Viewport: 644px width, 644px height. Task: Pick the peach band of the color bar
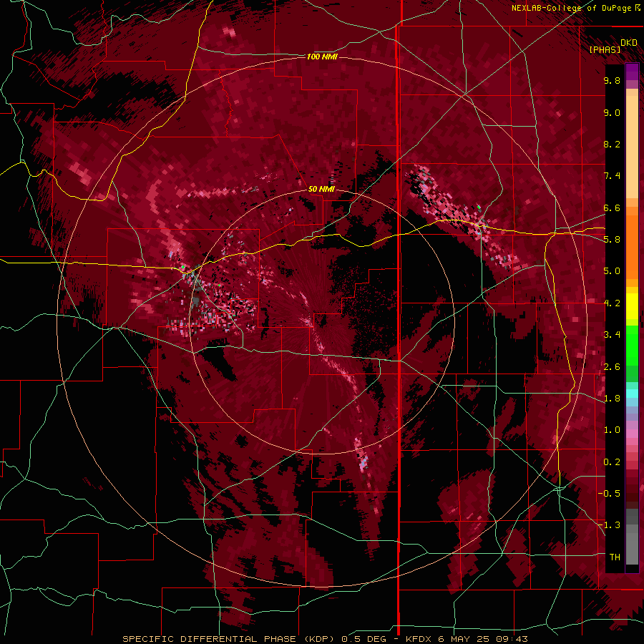click(632, 147)
